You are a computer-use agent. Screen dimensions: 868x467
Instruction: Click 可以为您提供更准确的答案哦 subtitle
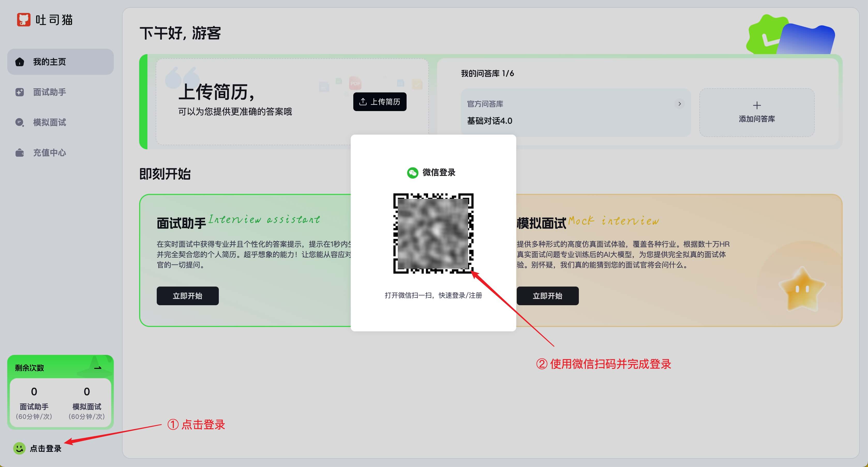[x=235, y=112]
